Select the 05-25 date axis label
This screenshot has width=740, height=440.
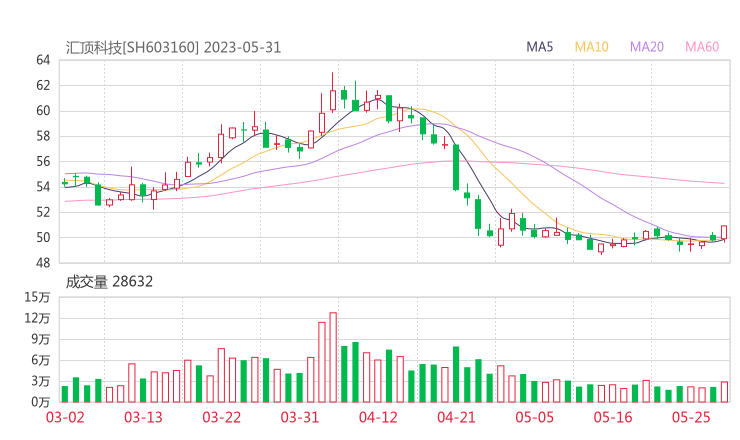click(690, 417)
